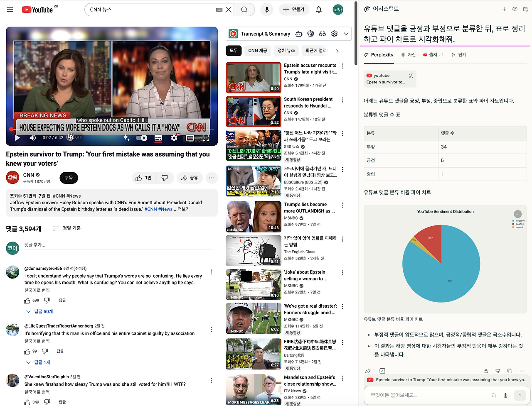
Task: Open menu for 'South Korean president responds' video
Action: pyautogui.click(x=342, y=100)
